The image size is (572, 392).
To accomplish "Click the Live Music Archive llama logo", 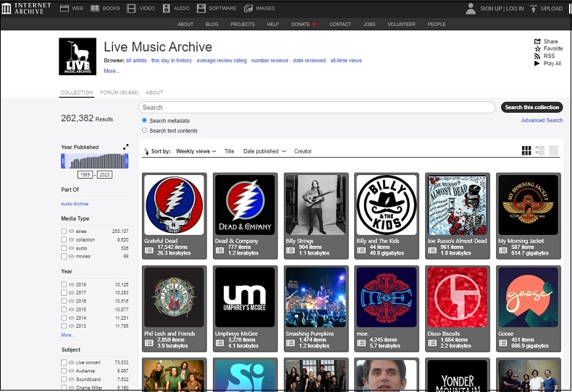I will pyautogui.click(x=77, y=56).
